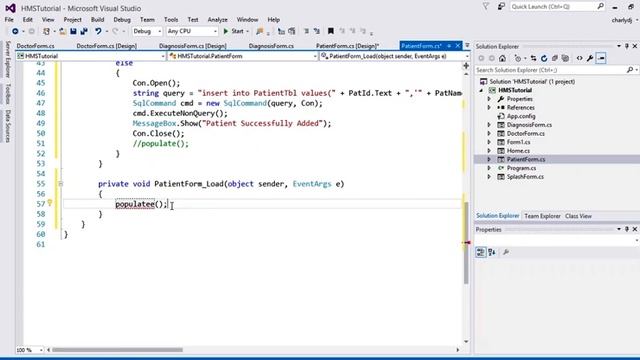Click the lightbulb quick-action icon on line 57
This screenshot has width=640, height=360.
tap(49, 203)
